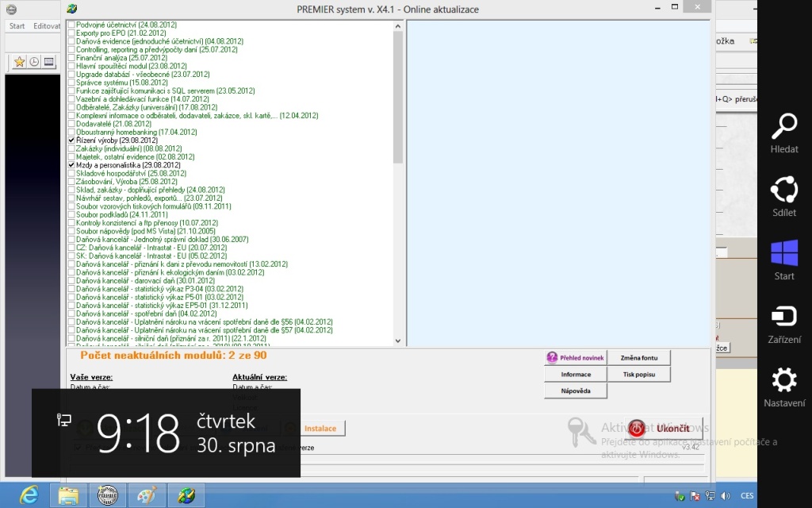Open the Zařízení devices charm
Image resolution: width=812 pixels, height=508 pixels.
point(784,324)
